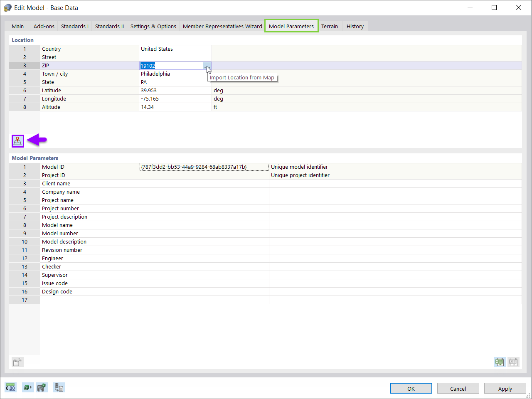Click the Project number value cell
Viewport: 532px width, 399px height.
pos(204,209)
